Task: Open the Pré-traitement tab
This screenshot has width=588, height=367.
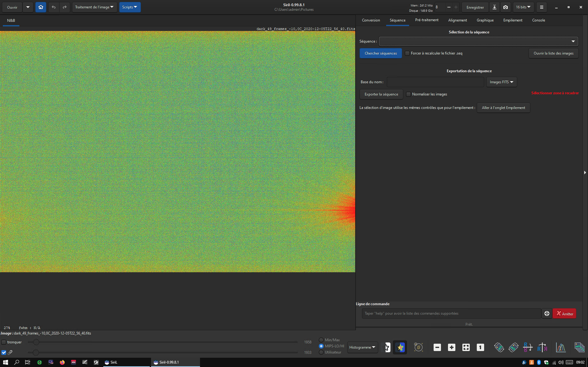Action: [427, 20]
